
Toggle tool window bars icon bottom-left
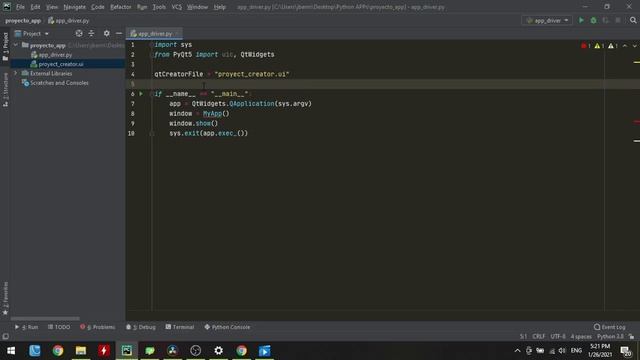[x=5, y=337]
